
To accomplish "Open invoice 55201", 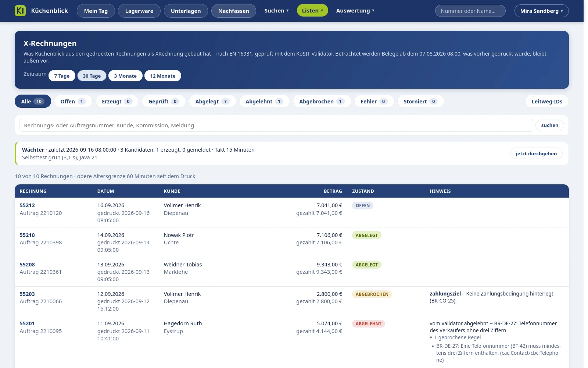I will [27, 323].
